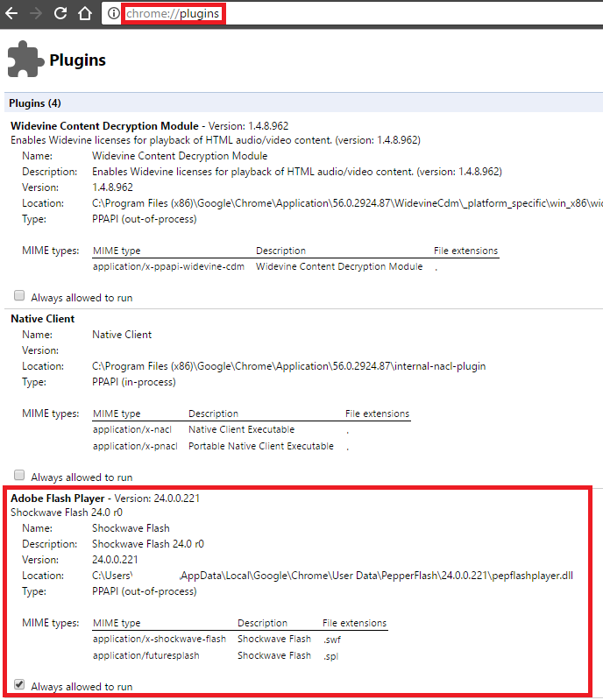This screenshot has height=700, width=603.
Task: Go to the Home page icon
Action: [x=85, y=13]
